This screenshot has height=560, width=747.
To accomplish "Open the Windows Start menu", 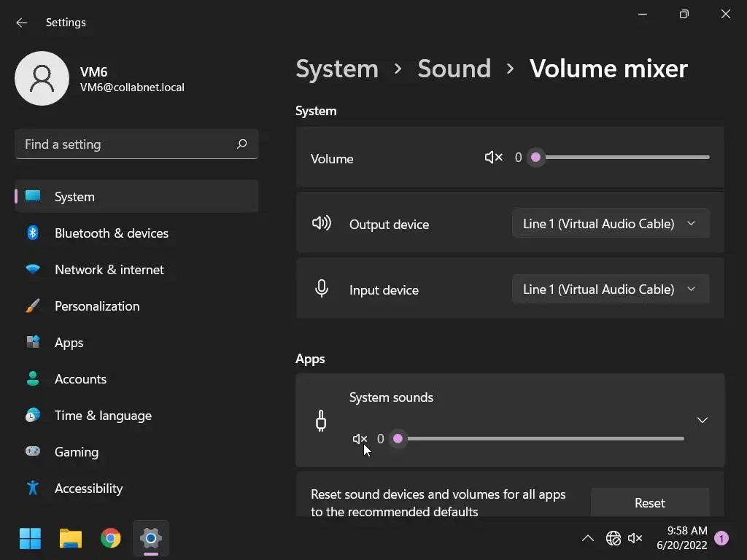I will (x=30, y=539).
